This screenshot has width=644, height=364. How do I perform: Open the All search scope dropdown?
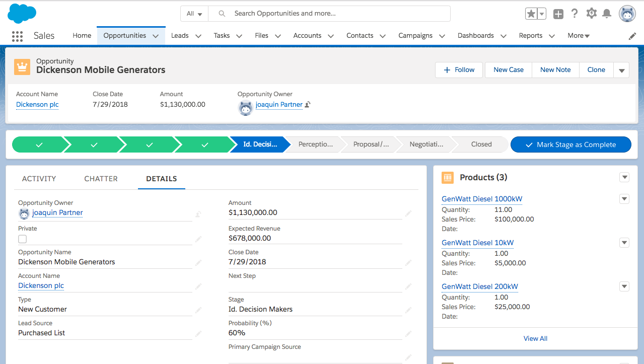pyautogui.click(x=194, y=14)
